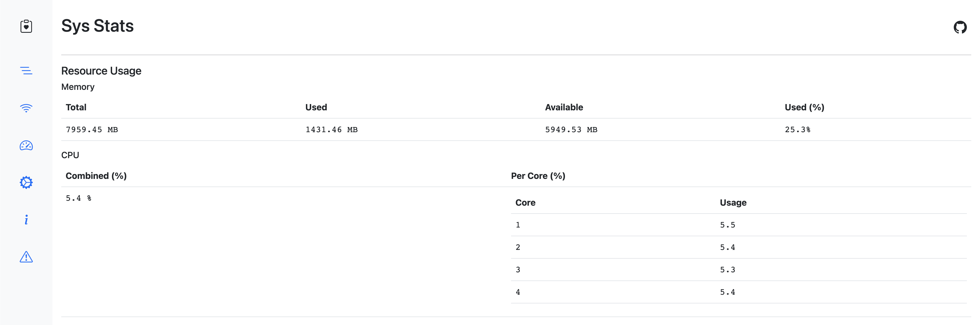Open the gear settings sidebar icon
980x325 pixels.
(26, 182)
